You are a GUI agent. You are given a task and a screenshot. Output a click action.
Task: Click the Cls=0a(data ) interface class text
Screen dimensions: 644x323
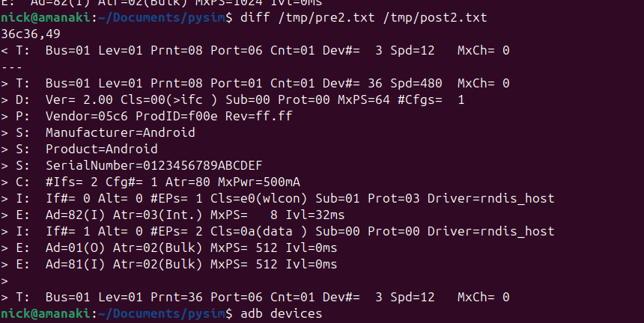click(259, 231)
